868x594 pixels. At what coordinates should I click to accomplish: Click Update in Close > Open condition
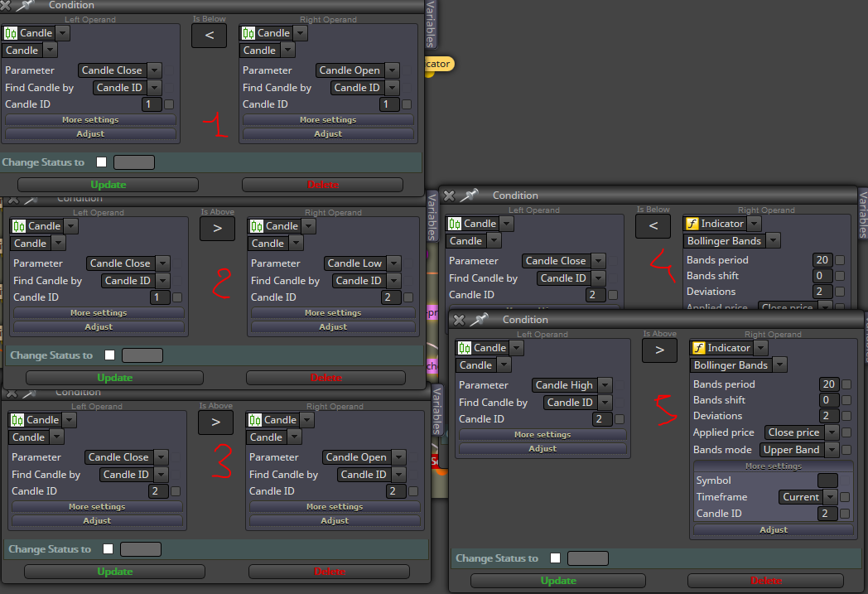pos(114,572)
